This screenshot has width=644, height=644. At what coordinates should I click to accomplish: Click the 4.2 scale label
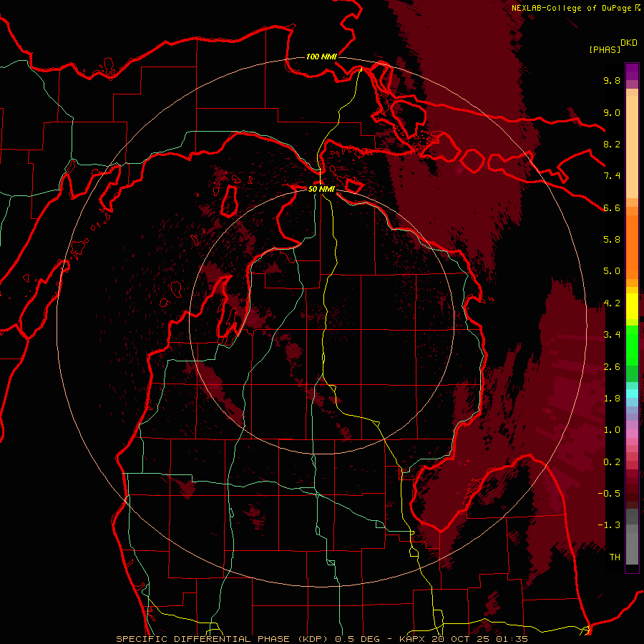tap(612, 303)
